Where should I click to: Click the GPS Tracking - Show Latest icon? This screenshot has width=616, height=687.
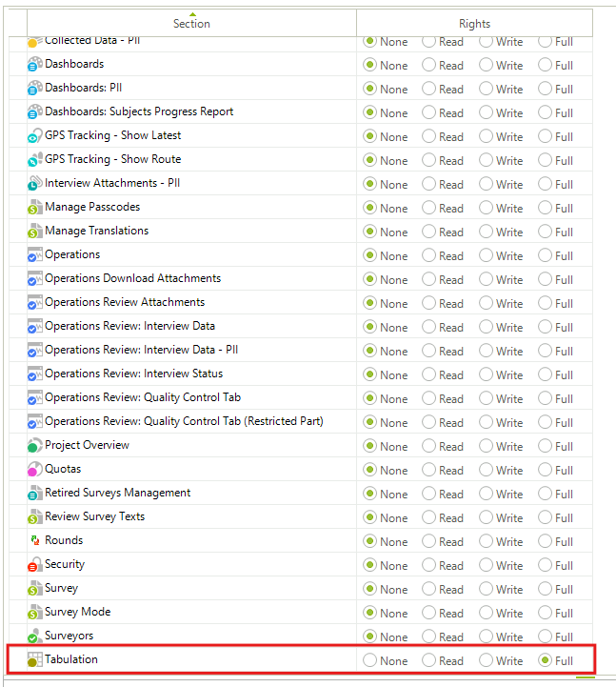coord(34,136)
